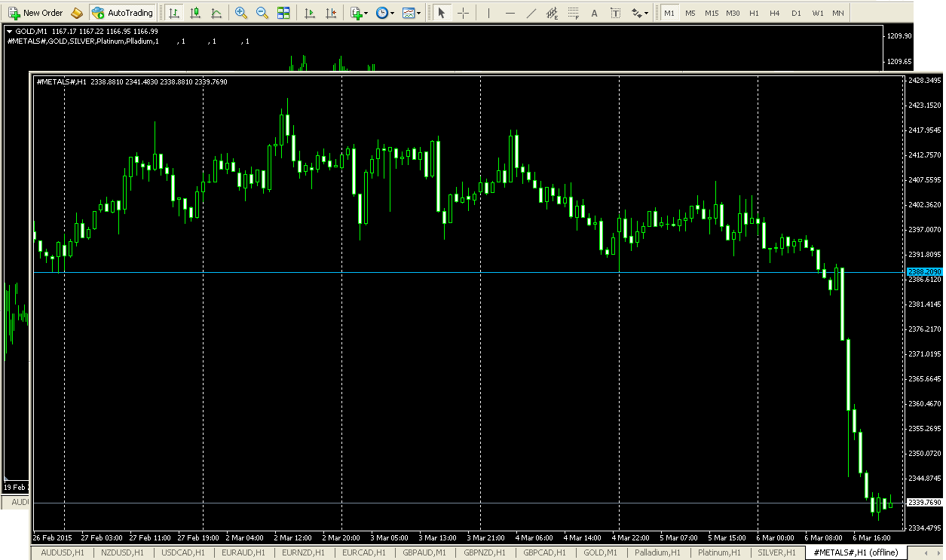Viewport: 946px width, 560px height.
Task: Switch to MN timeframe
Action: click(x=838, y=13)
